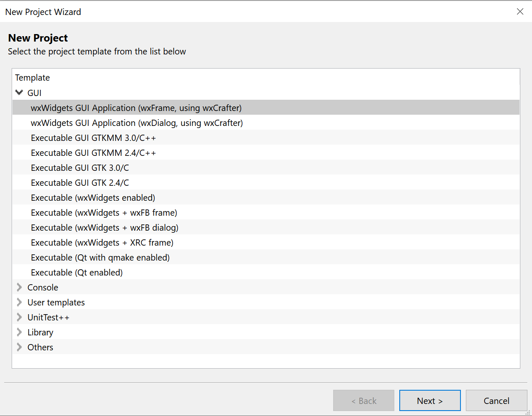The height and width of the screenshot is (416, 532).
Task: Pick the Executable (Qt with qmake enabled) template
Action: coord(100,257)
